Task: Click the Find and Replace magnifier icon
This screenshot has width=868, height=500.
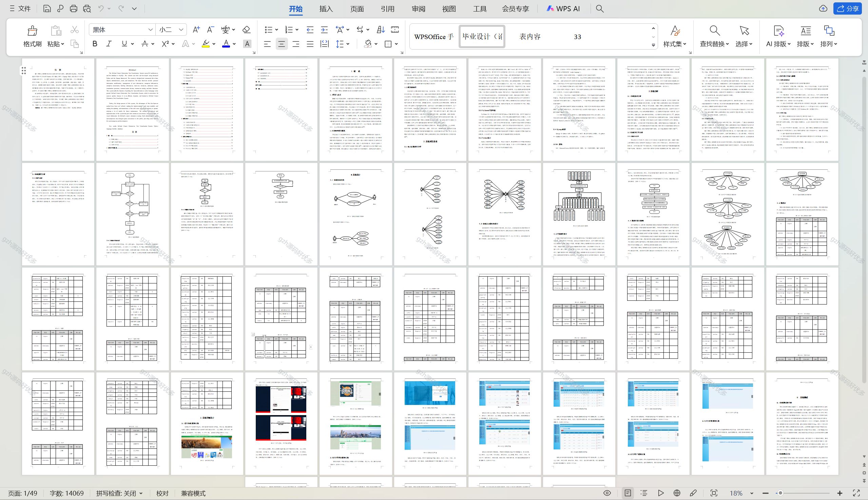Action: (715, 31)
